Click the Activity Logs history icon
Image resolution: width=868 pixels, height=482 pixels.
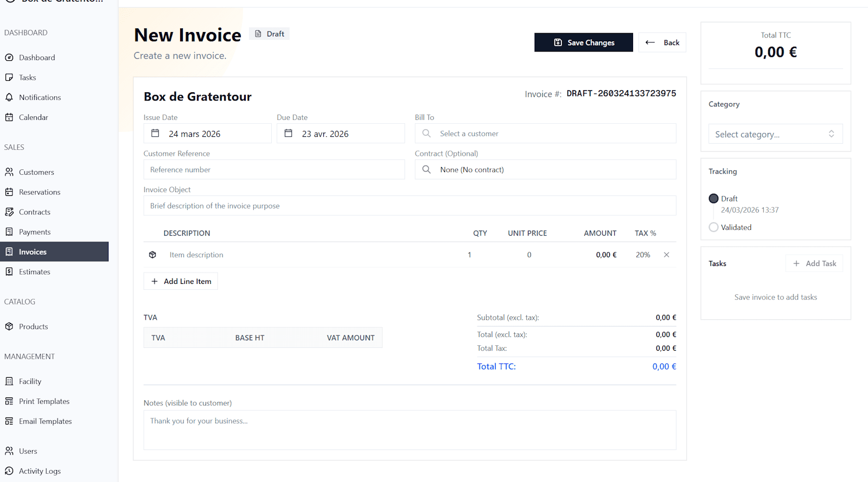click(9, 471)
